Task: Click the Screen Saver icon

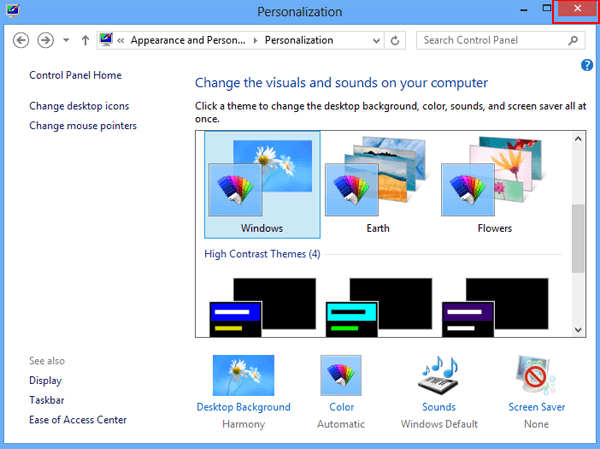Action: click(x=536, y=375)
